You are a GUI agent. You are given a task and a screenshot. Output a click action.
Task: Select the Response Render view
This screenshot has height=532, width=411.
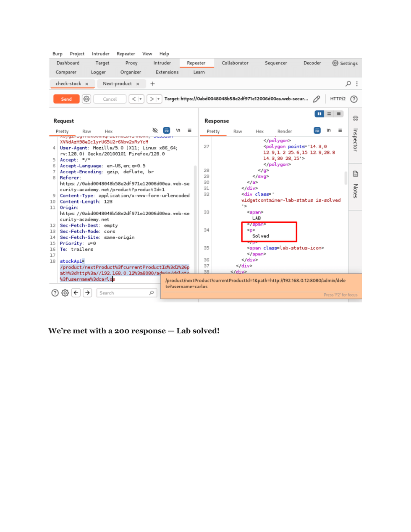click(x=285, y=131)
